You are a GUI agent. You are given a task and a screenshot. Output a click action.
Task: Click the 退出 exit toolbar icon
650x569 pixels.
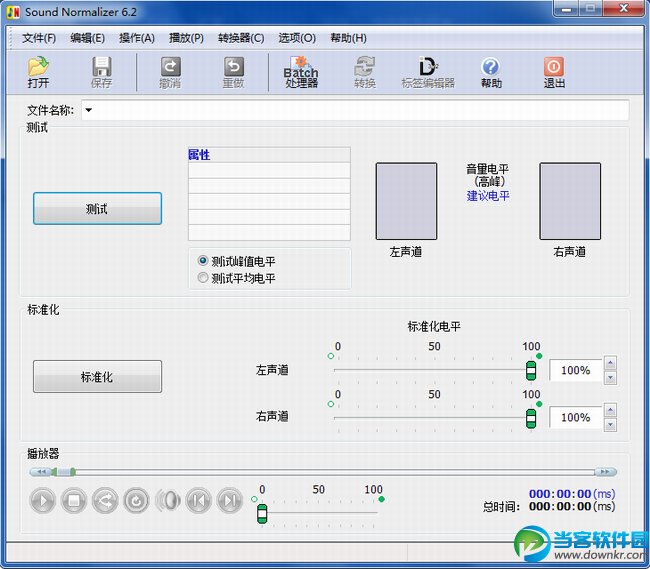(554, 72)
